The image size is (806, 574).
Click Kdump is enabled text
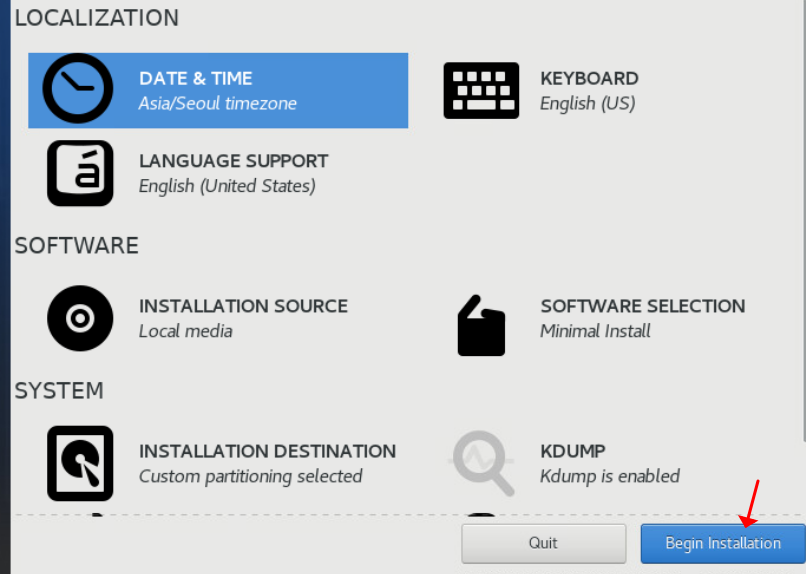[x=610, y=476]
